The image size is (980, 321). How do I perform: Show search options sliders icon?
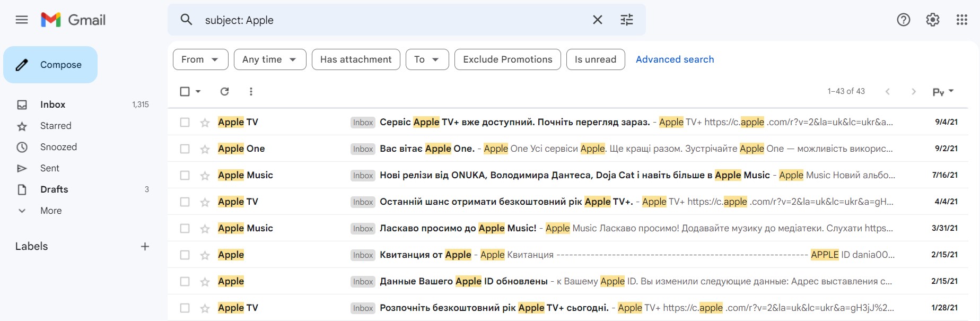pos(627,20)
